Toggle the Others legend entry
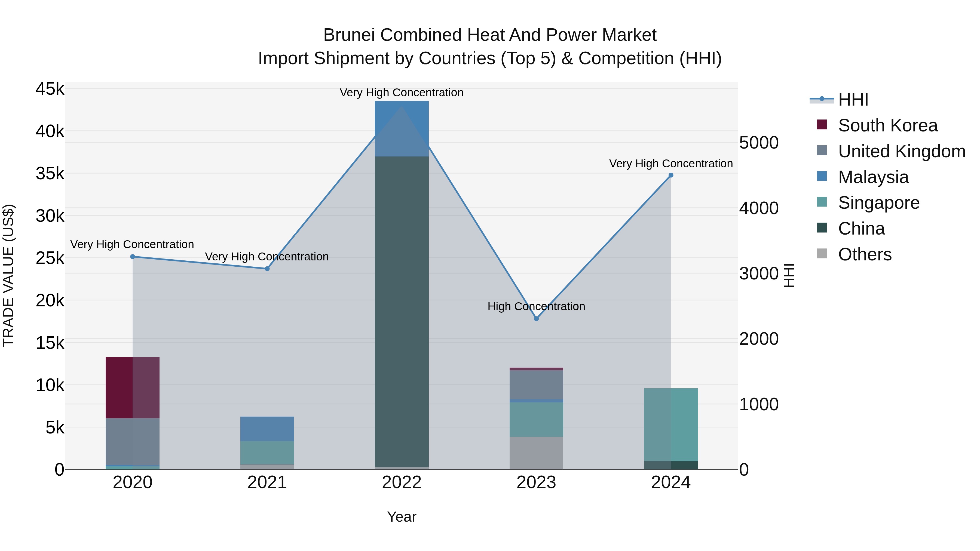 click(855, 254)
